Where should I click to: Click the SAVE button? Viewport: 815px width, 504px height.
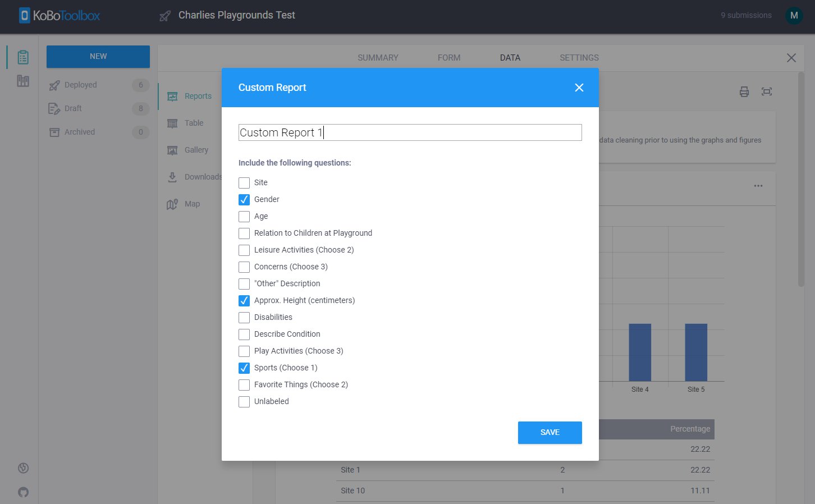pyautogui.click(x=550, y=433)
